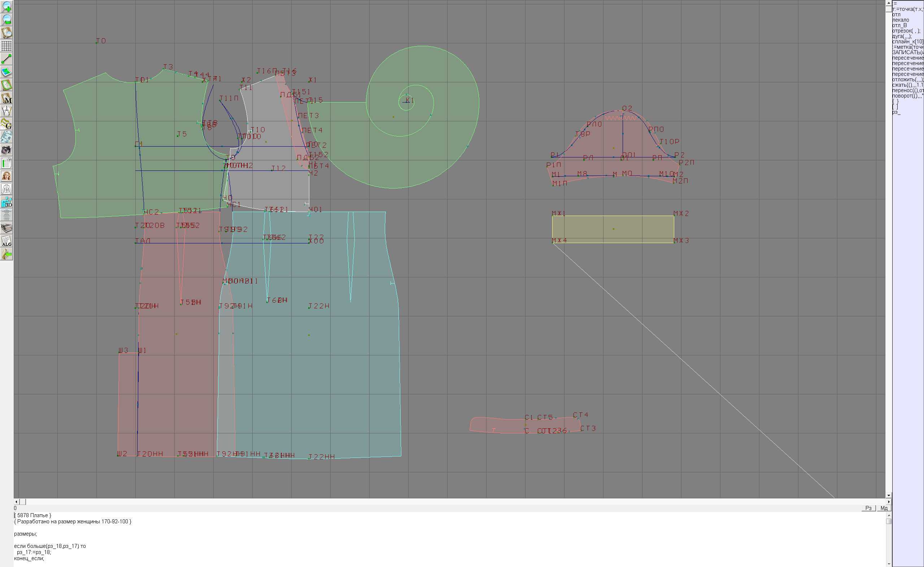Switch to the Мд tab

point(884,508)
